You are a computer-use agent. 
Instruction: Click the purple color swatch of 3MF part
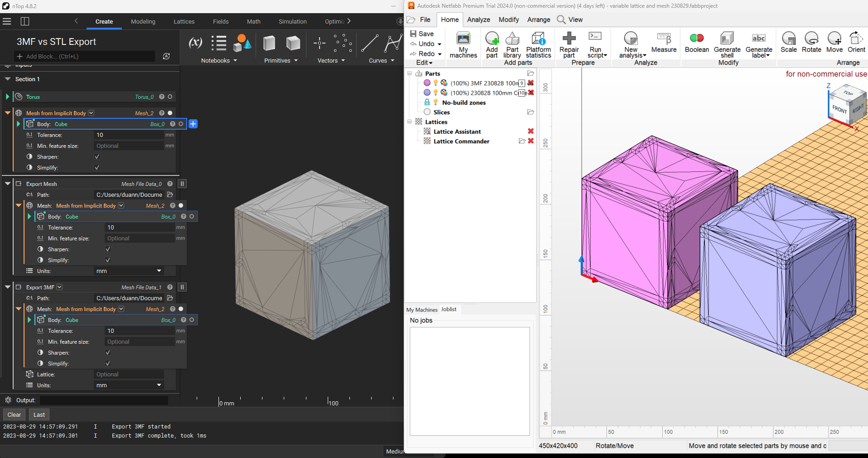click(427, 83)
